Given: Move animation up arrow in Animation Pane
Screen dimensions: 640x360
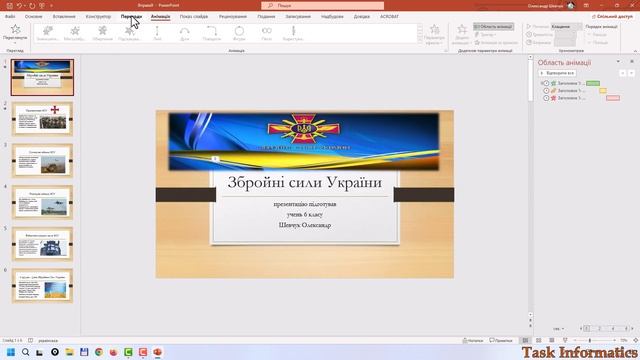Looking at the screenshot, I should 623,73.
